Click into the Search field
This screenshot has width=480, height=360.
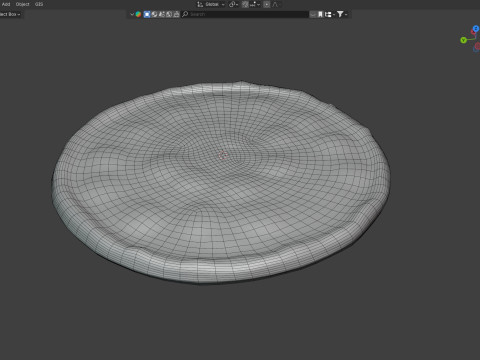point(245,14)
